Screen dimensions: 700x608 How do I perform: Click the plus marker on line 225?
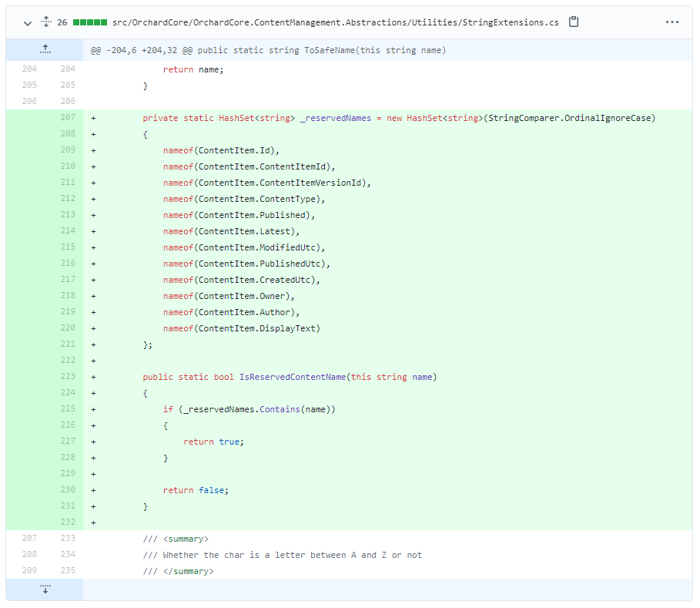(x=93, y=410)
